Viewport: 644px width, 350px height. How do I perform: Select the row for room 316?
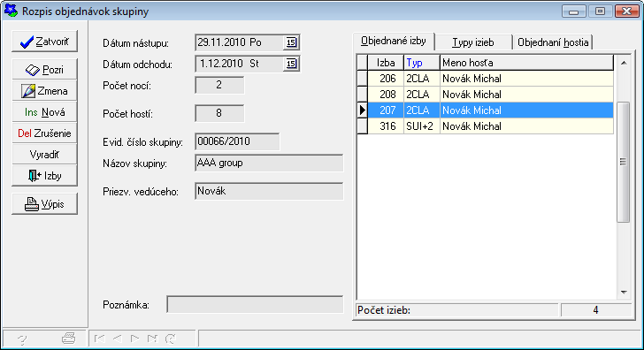tap(485, 126)
